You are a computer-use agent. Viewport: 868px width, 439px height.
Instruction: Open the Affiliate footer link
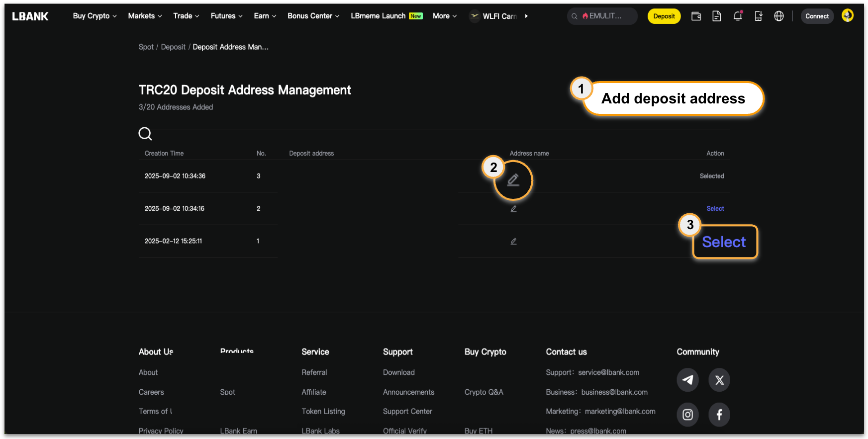314,392
